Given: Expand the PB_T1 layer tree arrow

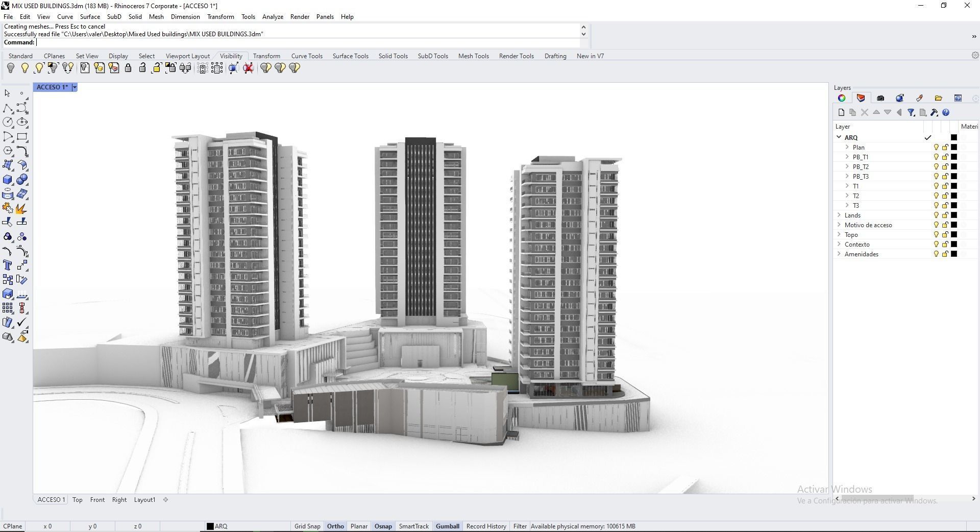Looking at the screenshot, I should click(847, 157).
